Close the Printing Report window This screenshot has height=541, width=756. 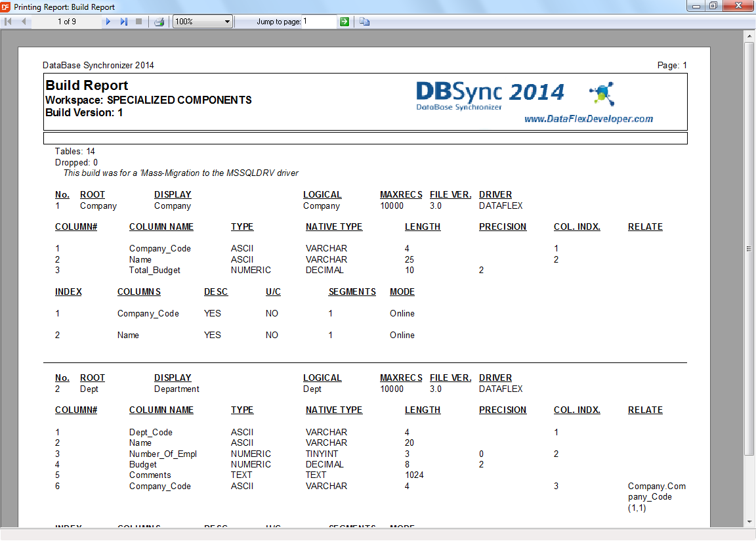coord(737,6)
